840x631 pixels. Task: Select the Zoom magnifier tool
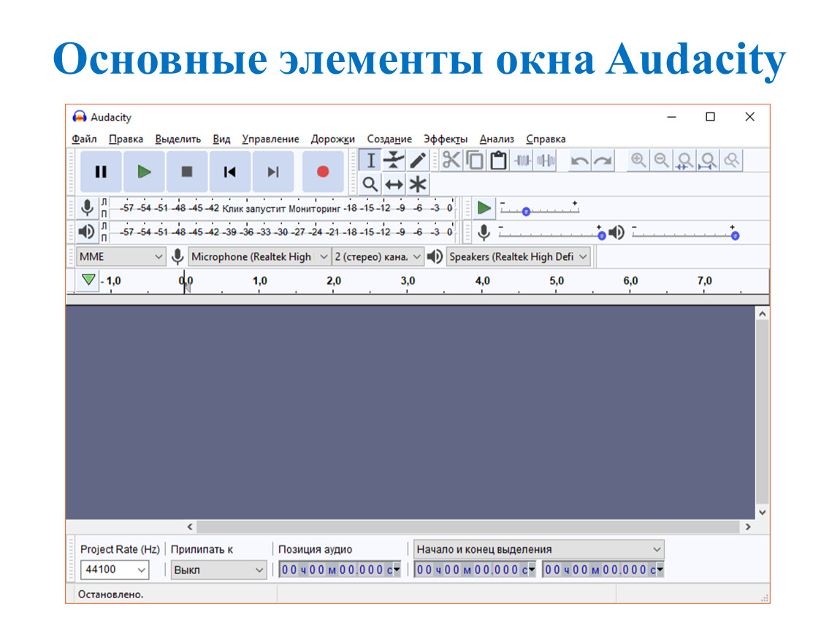point(370,184)
